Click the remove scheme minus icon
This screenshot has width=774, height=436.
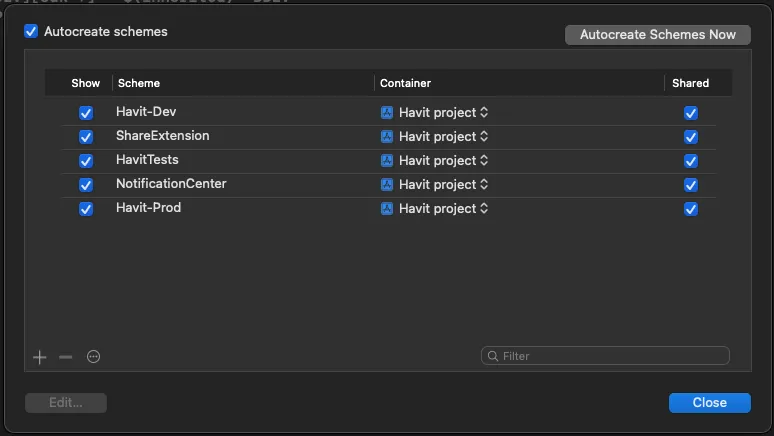[x=66, y=357]
